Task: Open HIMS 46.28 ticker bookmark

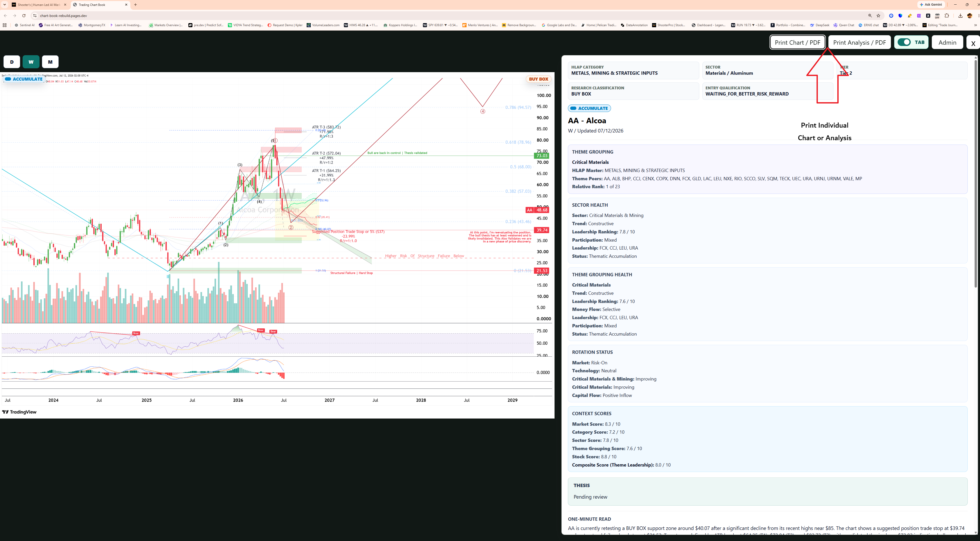Action: point(361,25)
